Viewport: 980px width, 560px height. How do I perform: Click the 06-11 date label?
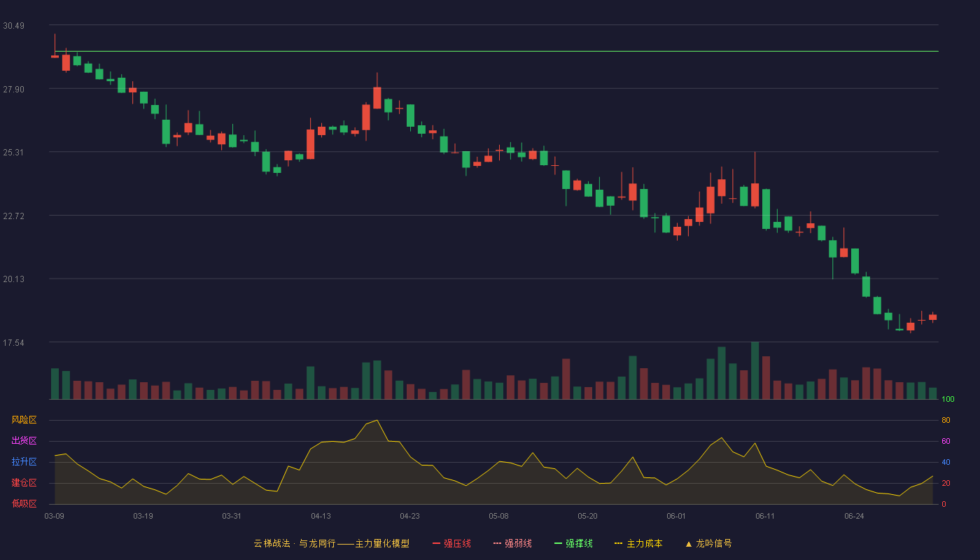pos(765,516)
